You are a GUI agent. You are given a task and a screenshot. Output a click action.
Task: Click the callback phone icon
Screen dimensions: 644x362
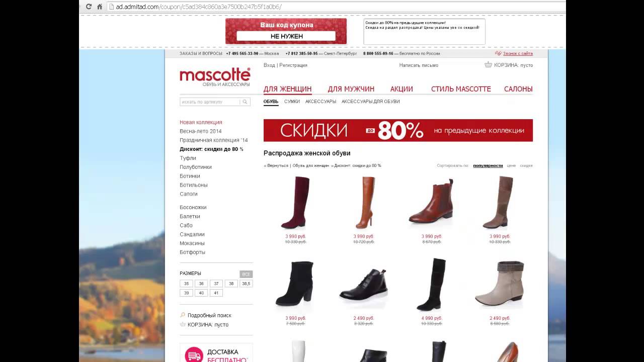(498, 53)
